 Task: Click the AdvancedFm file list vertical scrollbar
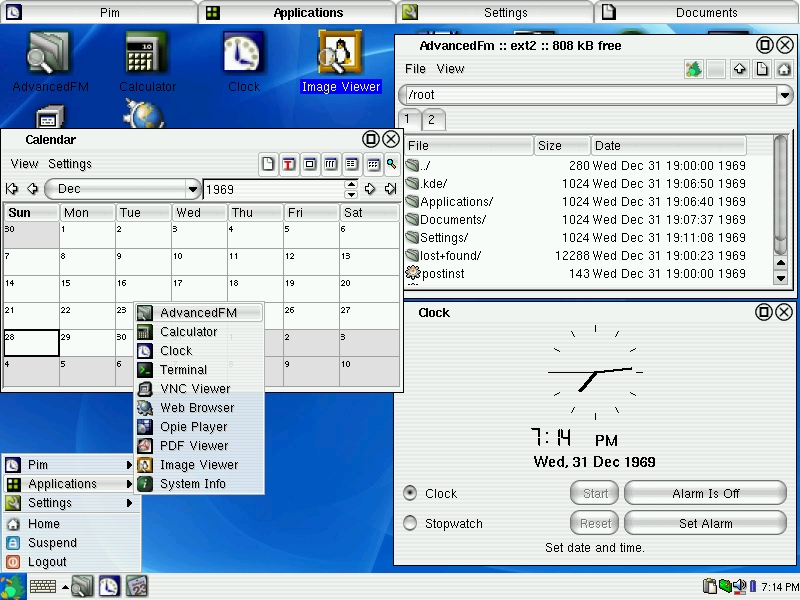pyautogui.click(x=781, y=200)
